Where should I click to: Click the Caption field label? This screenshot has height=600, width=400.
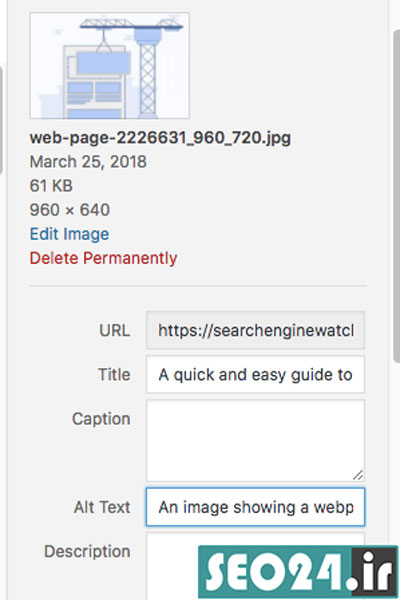[101, 418]
